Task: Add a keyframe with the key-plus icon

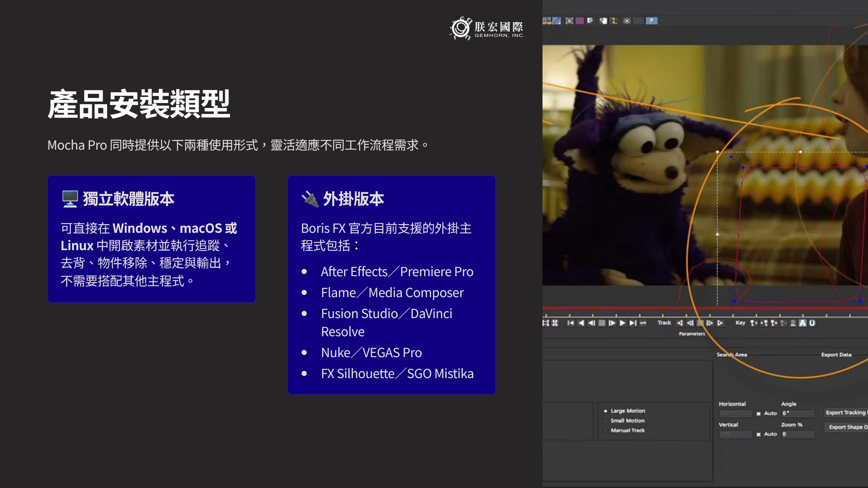Action: click(x=774, y=323)
